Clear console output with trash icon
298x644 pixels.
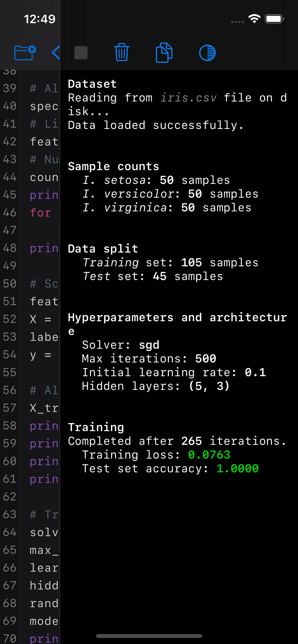(122, 52)
